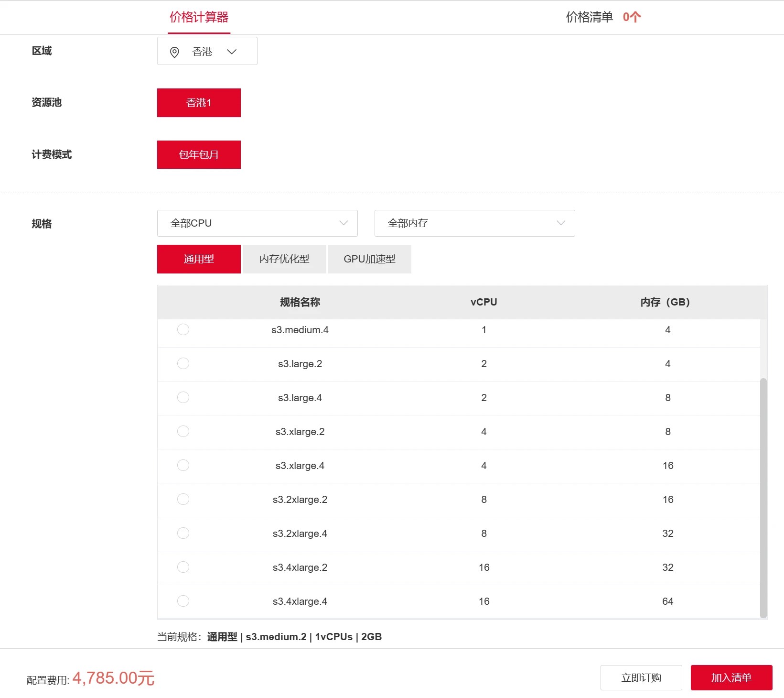Select the s3.2xlarge.2 radio button
This screenshot has width=784, height=698.
coord(183,499)
